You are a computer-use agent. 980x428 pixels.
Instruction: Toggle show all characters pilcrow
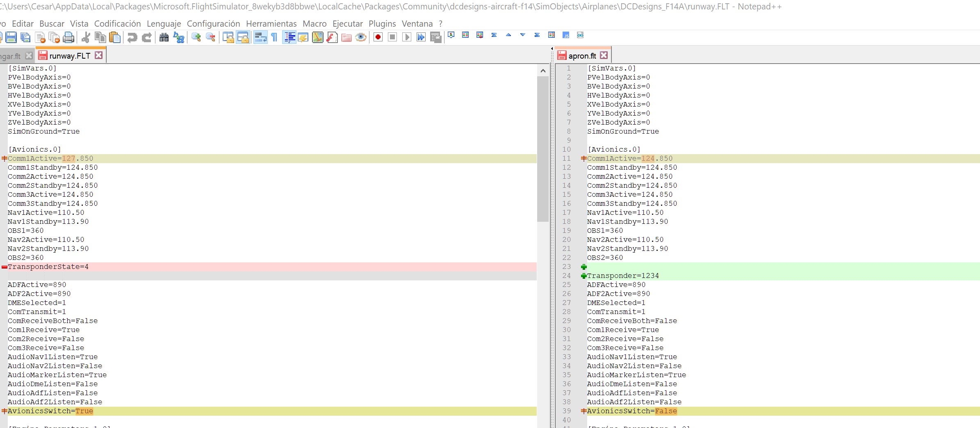click(x=274, y=37)
